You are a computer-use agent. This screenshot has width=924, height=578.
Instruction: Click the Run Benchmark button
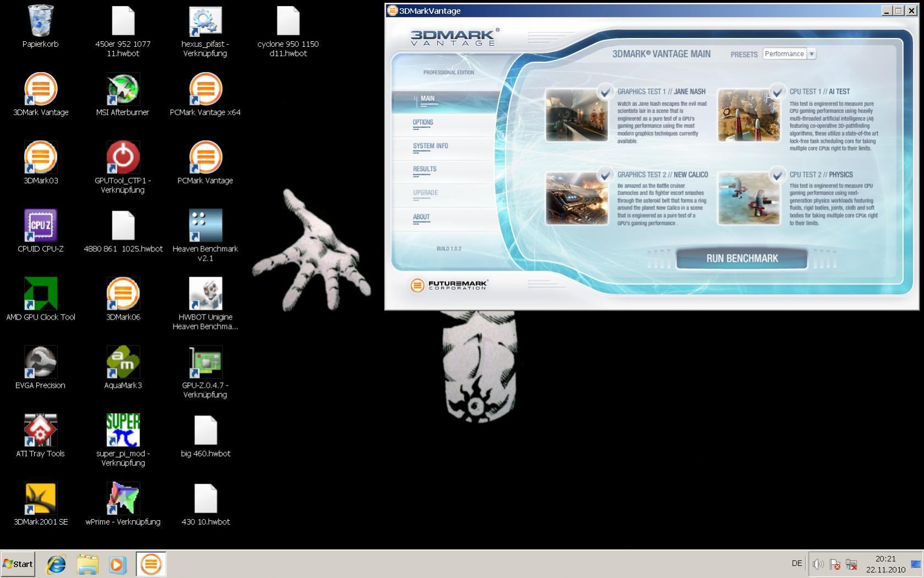[x=742, y=258]
